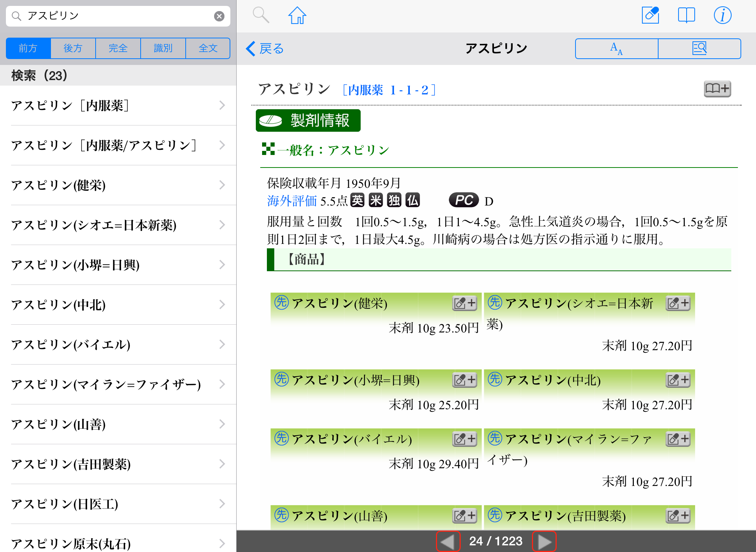
Task: Tap the add-bookmark book plus icon
Action: coord(717,89)
